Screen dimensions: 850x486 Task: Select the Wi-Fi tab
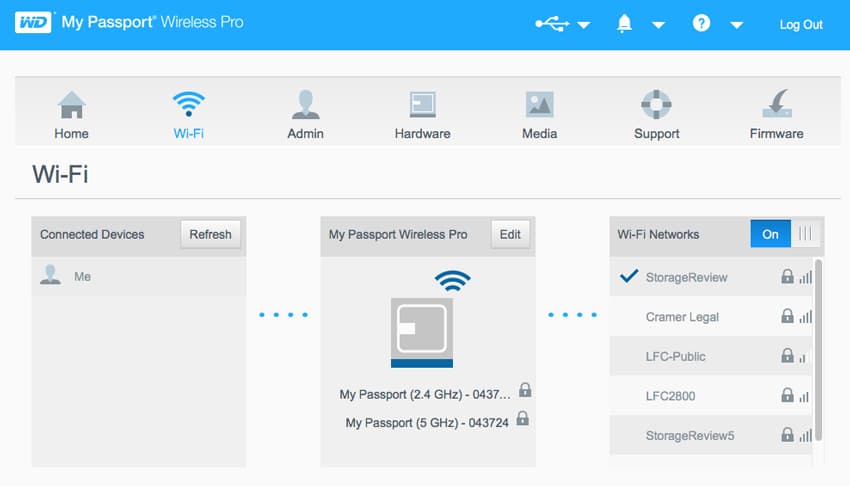189,114
